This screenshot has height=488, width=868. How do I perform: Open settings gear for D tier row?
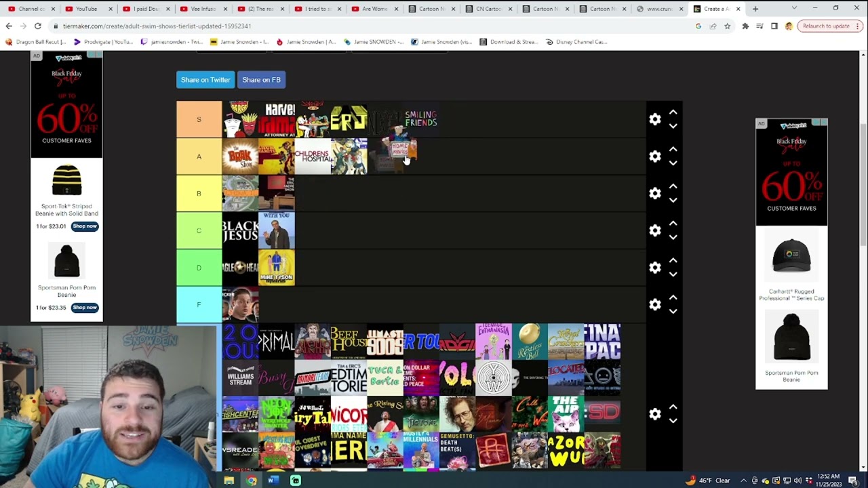654,268
